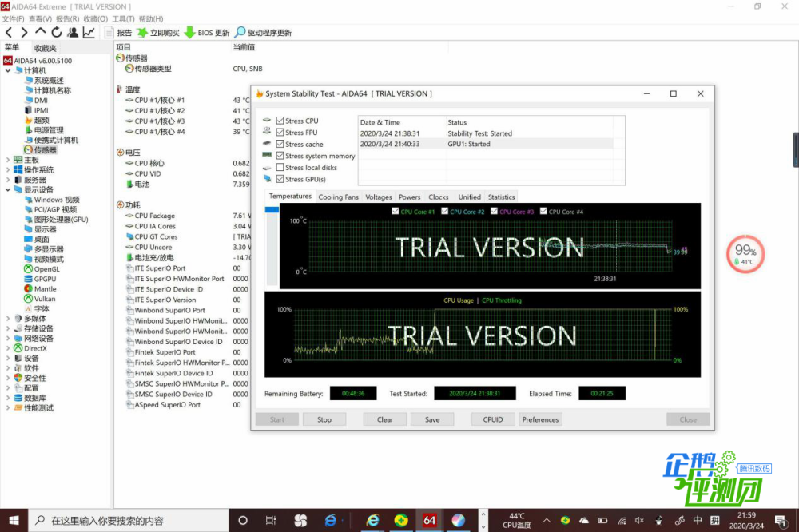Open Windows Start button
This screenshot has width=799, height=532.
(x=14, y=520)
